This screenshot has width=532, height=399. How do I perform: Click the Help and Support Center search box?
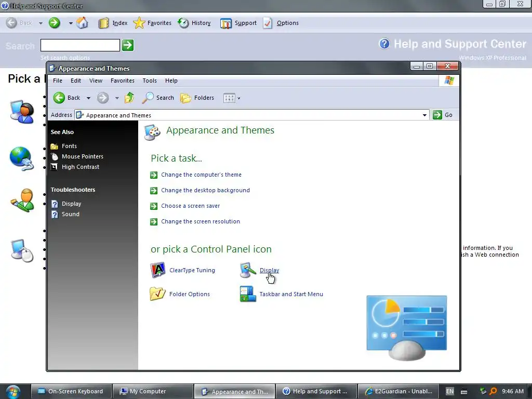tap(80, 45)
